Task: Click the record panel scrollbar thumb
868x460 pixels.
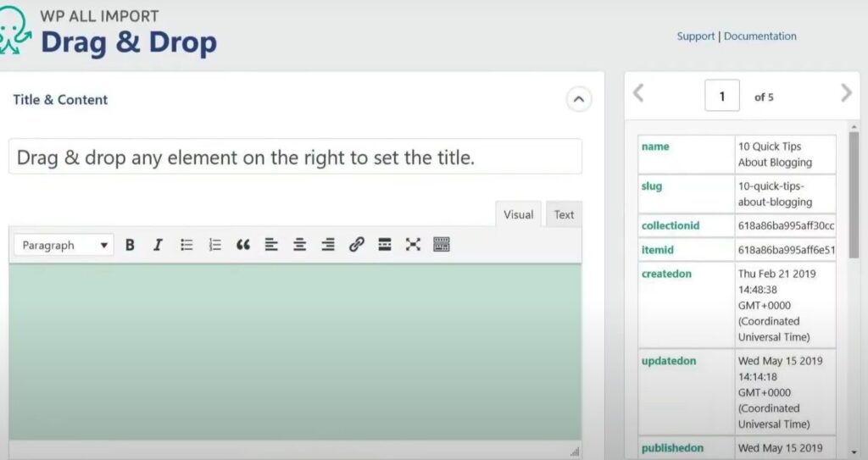Action: click(x=854, y=195)
